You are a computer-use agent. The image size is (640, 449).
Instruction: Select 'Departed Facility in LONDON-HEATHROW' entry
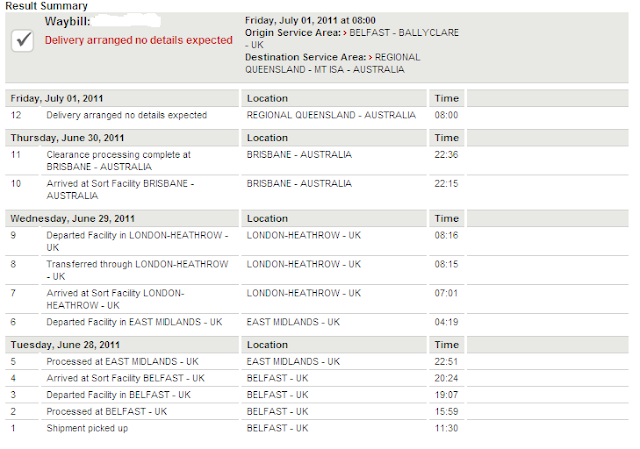(x=137, y=241)
